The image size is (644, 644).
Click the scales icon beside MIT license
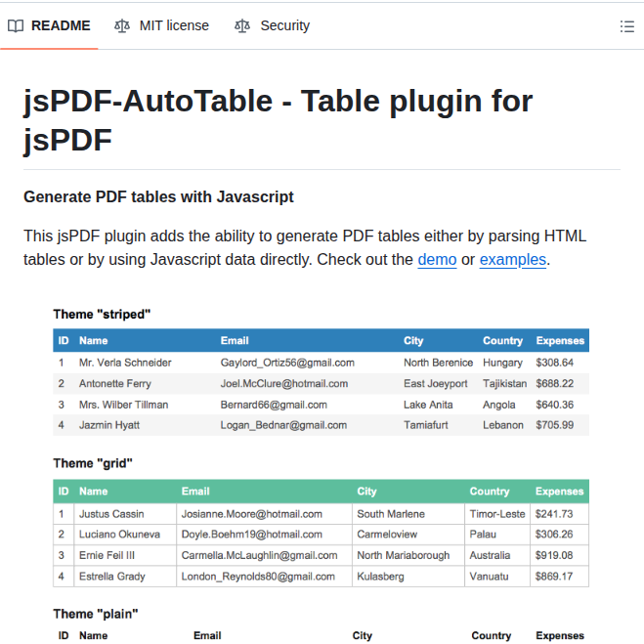pos(122,25)
